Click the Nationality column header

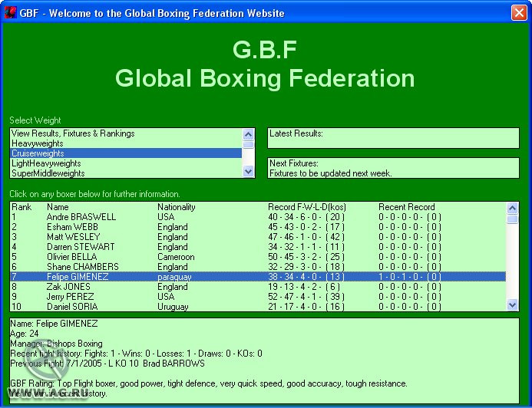(x=176, y=207)
